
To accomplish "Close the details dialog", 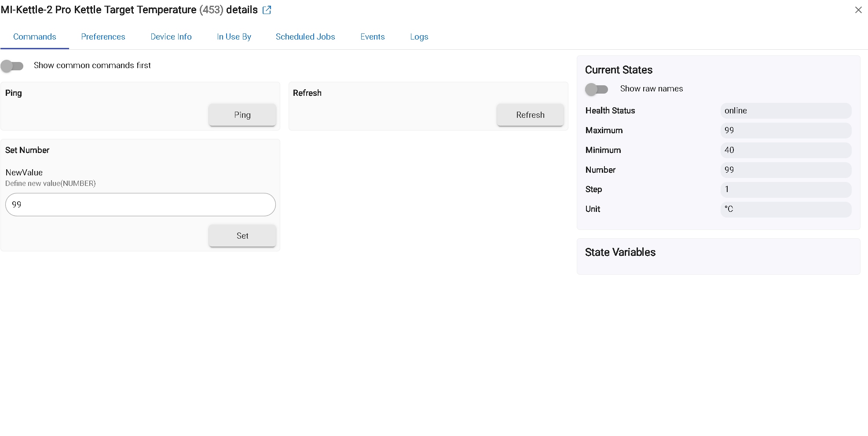I will tap(858, 10).
